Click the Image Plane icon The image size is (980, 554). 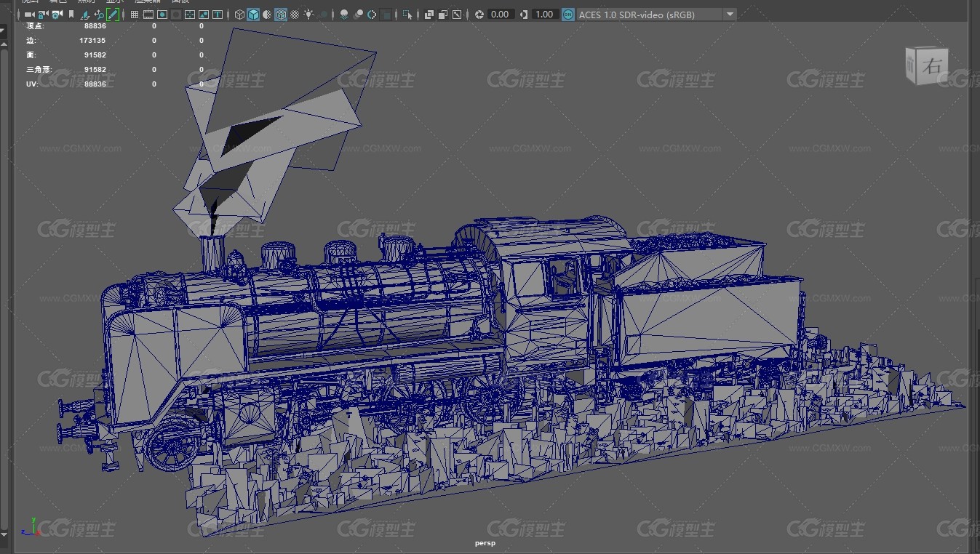pos(85,15)
